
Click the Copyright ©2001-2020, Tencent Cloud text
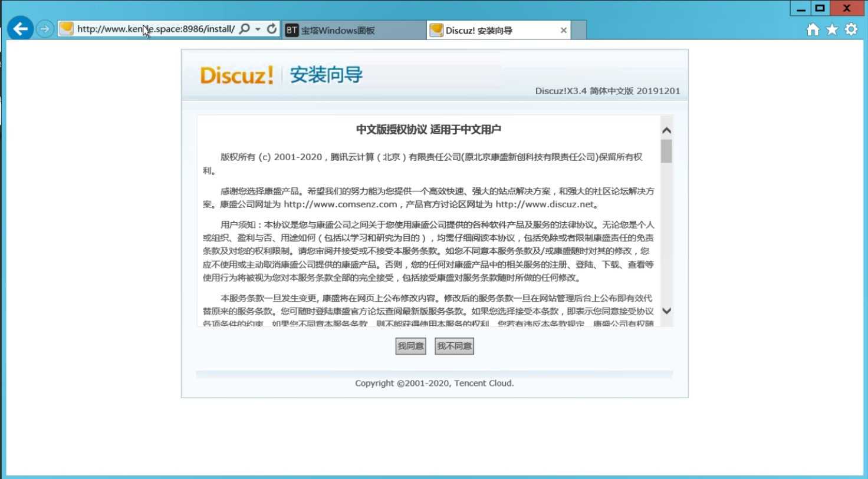435,383
